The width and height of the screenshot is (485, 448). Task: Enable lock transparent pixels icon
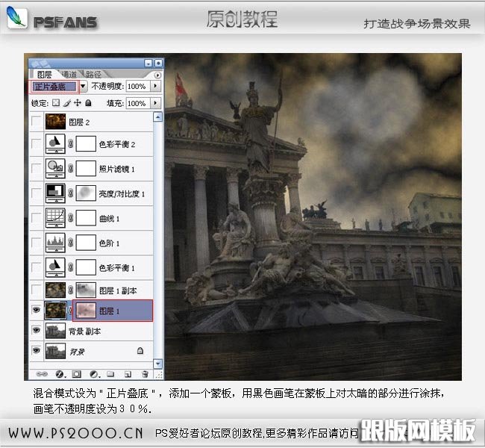[x=55, y=103]
